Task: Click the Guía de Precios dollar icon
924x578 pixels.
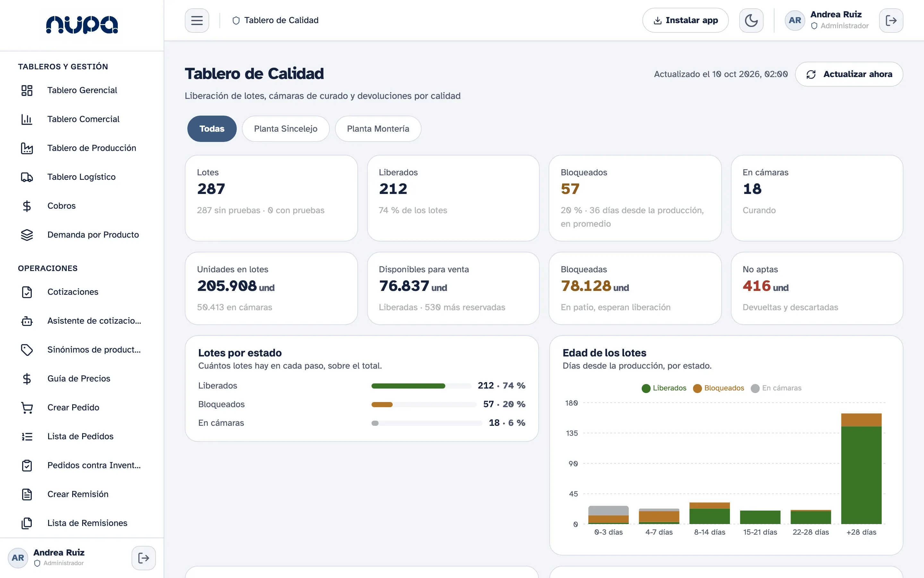Action: (27, 379)
